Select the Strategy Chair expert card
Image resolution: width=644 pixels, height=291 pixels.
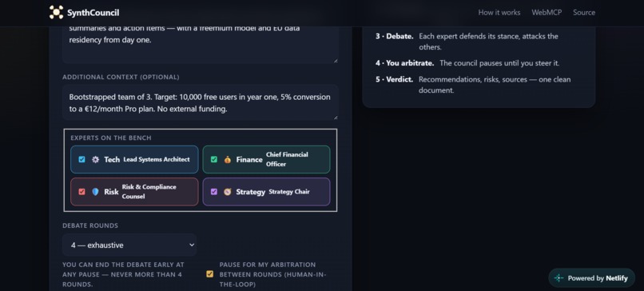(266, 192)
